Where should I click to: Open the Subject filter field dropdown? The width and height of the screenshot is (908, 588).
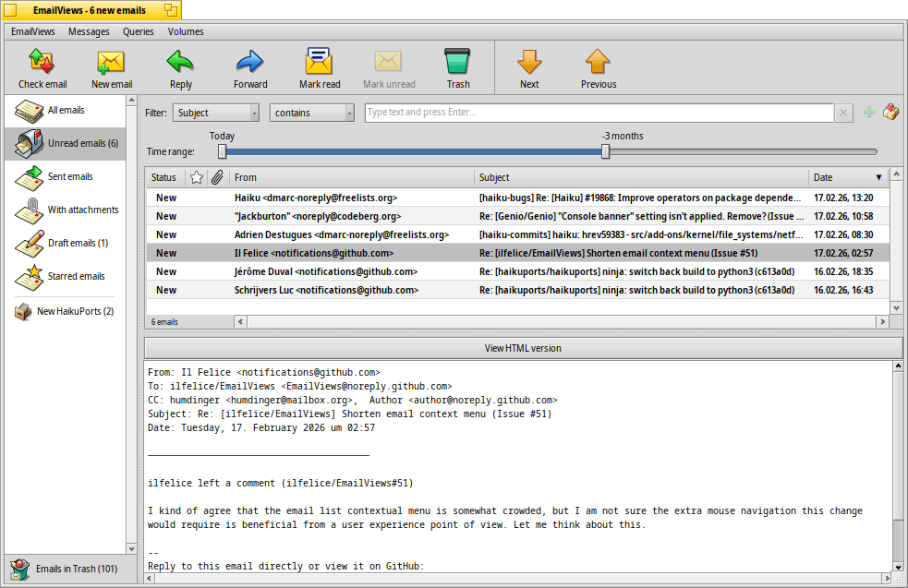(215, 113)
